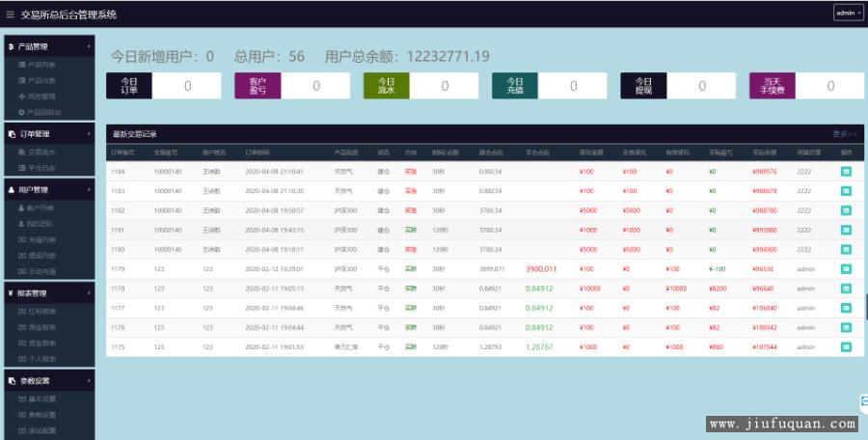Viewport: 868px width, 440px height.
Task: Open 客户列表 under 用户管理
Action: (37, 207)
